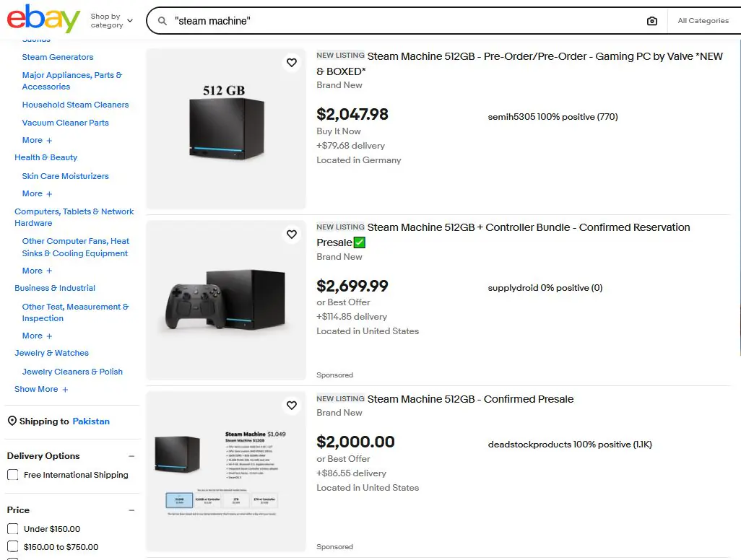Check the Under $150.00 price filter

[x=13, y=529]
